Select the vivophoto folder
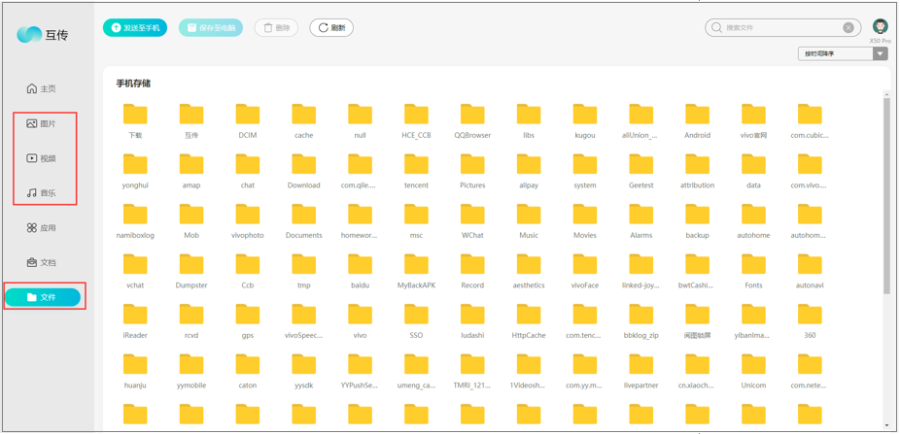This screenshot has width=900, height=434. 248,220
